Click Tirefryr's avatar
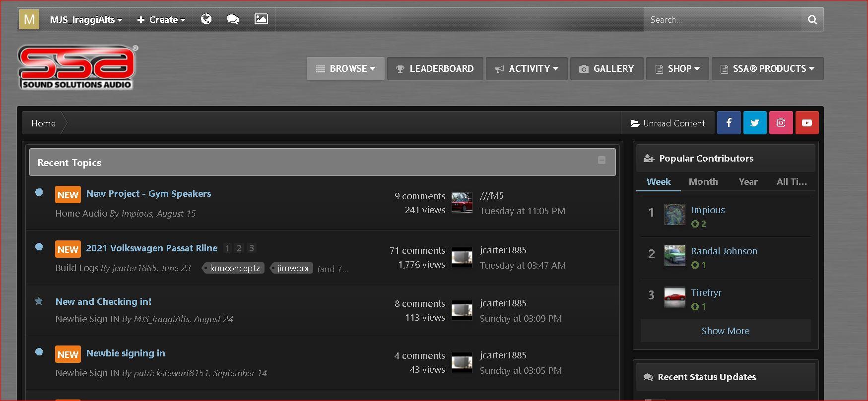The width and height of the screenshot is (868, 401). (675, 297)
